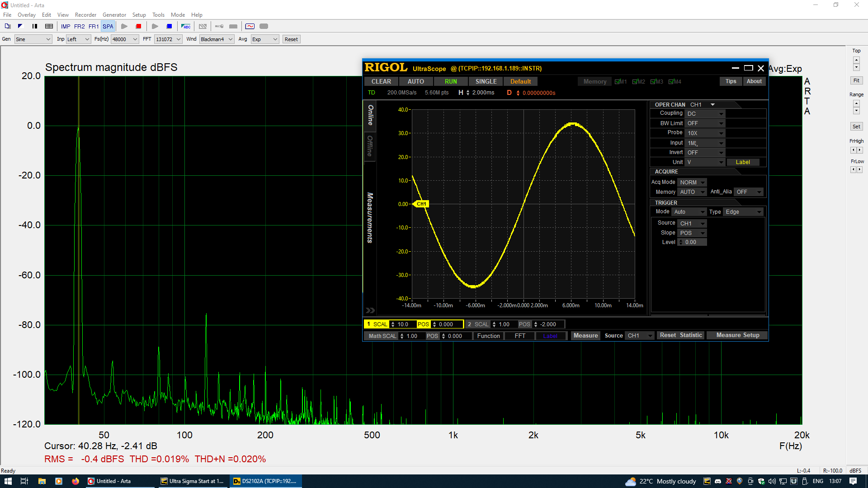Open About in UltraScope
The width and height of the screenshot is (868, 488).
pyautogui.click(x=754, y=81)
